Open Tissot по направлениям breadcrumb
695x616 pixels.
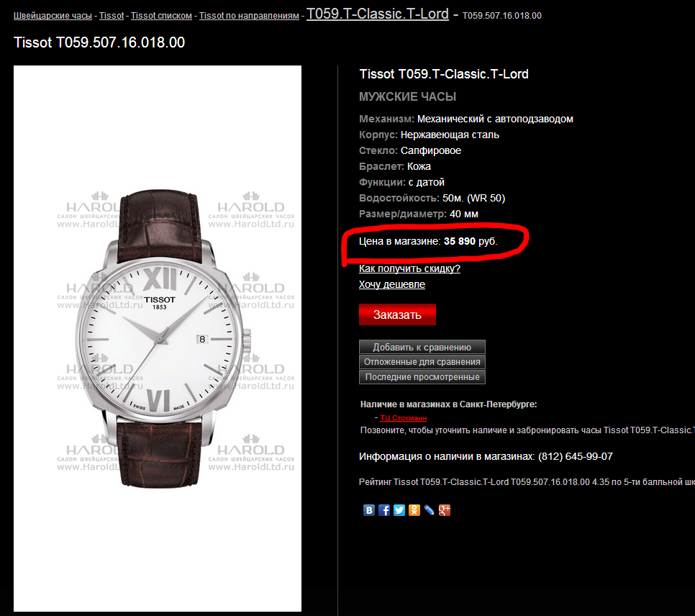click(x=249, y=16)
